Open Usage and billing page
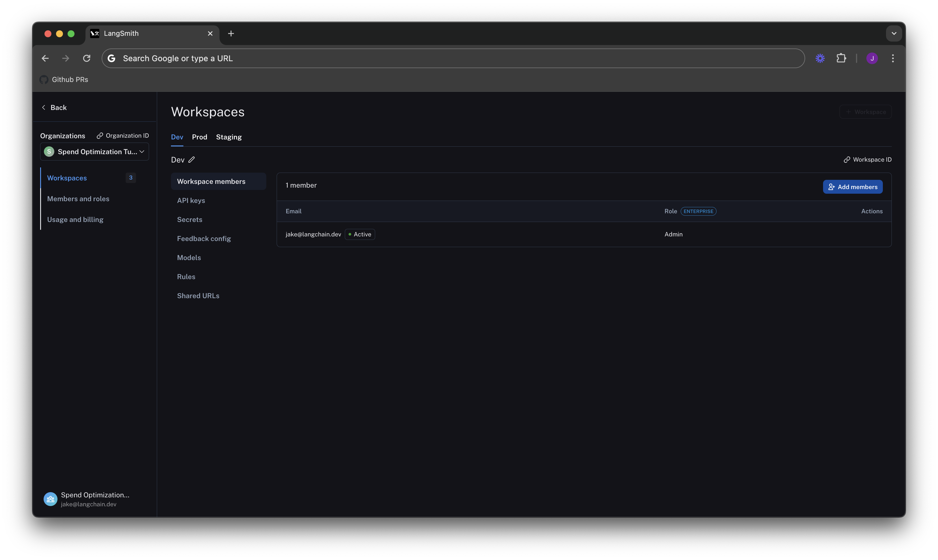The image size is (938, 560). pyautogui.click(x=75, y=220)
